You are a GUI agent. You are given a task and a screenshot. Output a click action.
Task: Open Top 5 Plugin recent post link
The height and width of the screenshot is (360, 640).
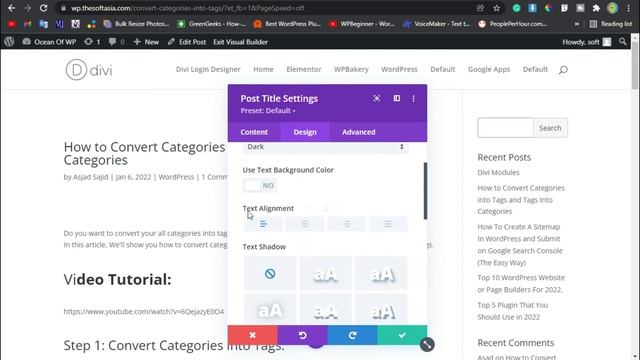tap(513, 311)
